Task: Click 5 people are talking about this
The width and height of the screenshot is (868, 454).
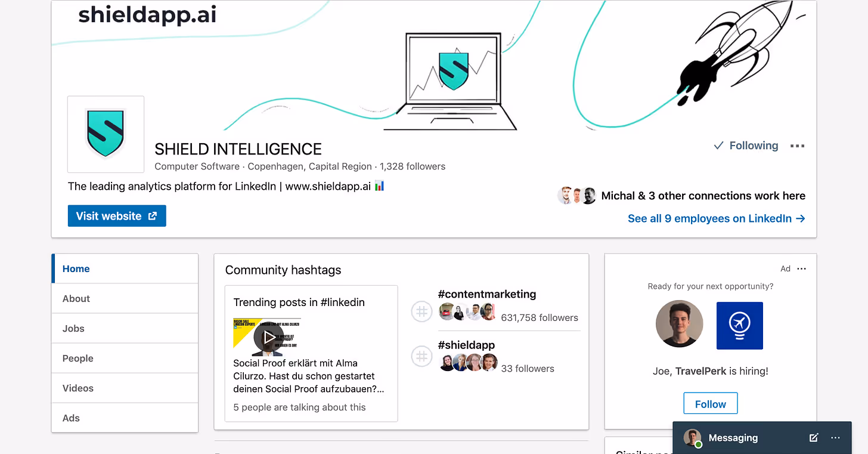Action: click(x=299, y=407)
